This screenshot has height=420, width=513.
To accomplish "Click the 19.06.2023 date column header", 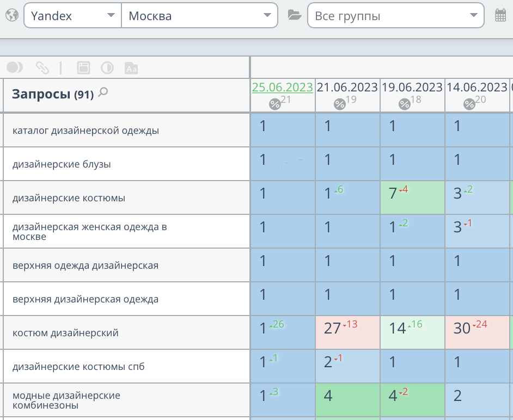I will click(412, 87).
